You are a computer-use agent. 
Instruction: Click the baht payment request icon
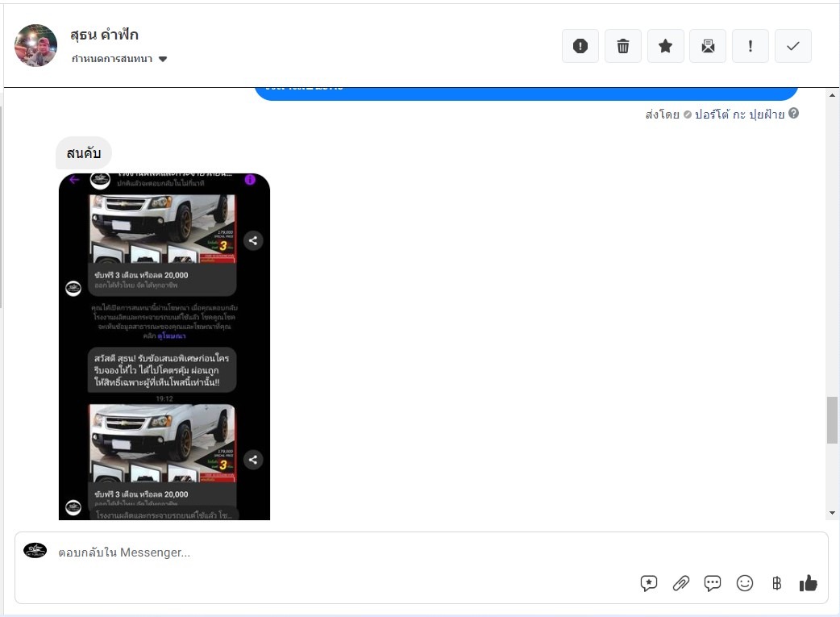tap(776, 583)
